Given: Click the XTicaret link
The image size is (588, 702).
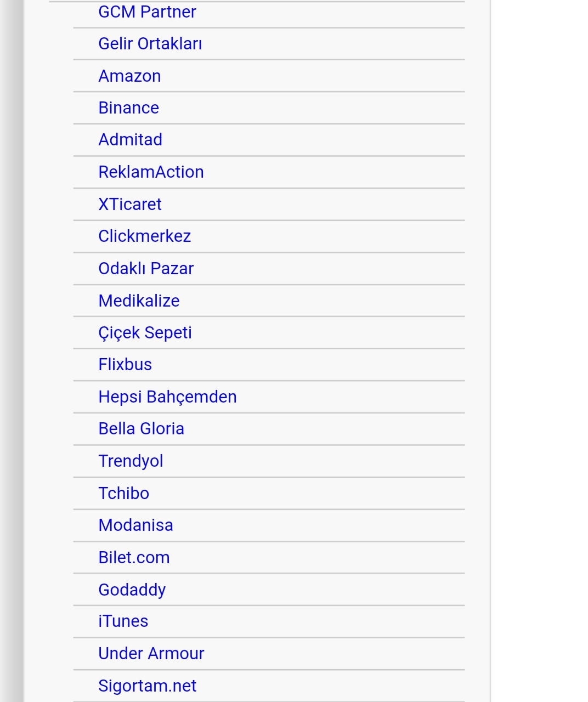Looking at the screenshot, I should click(130, 205).
